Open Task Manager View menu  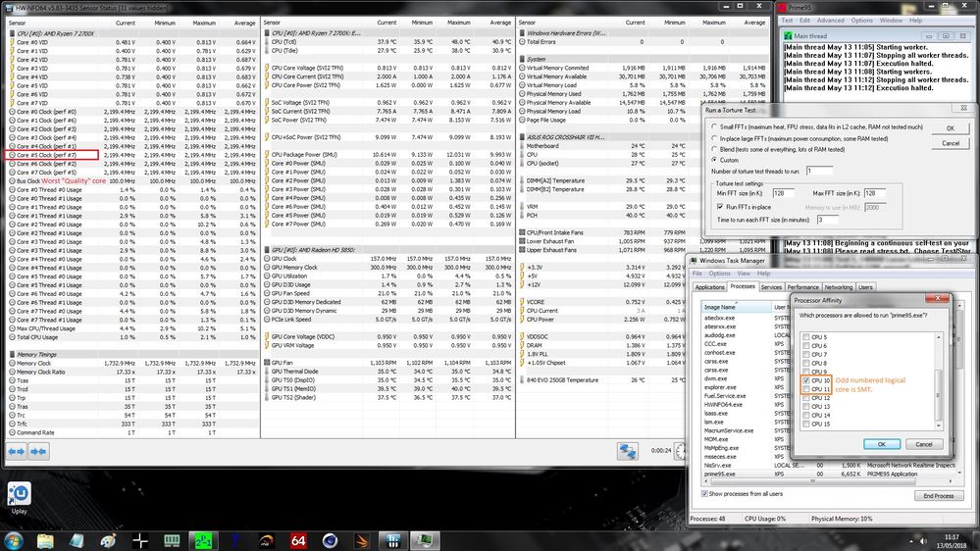coord(744,274)
